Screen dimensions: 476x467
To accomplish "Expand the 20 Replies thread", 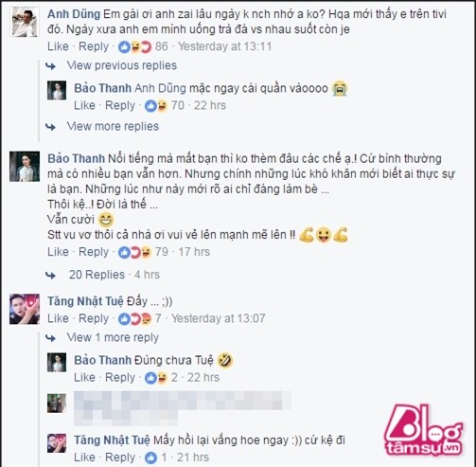I will 97,275.
